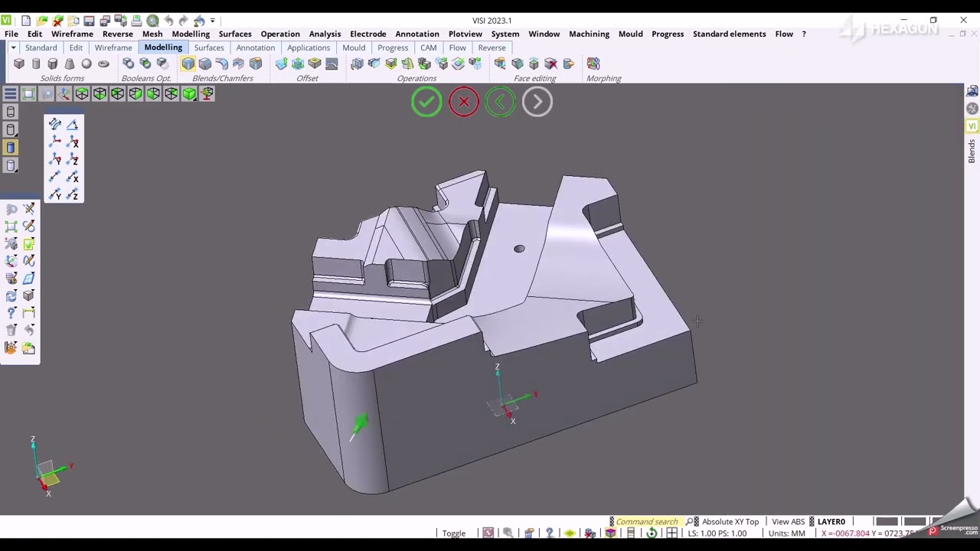Click the highlighted Blend tool icon
This screenshot has height=551, width=980.
coord(188,64)
